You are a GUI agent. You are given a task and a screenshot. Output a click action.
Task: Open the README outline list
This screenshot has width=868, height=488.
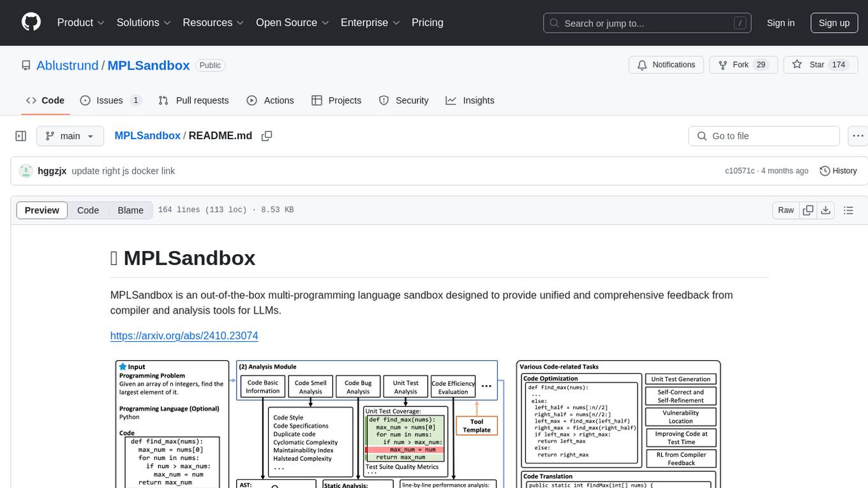pos(848,210)
